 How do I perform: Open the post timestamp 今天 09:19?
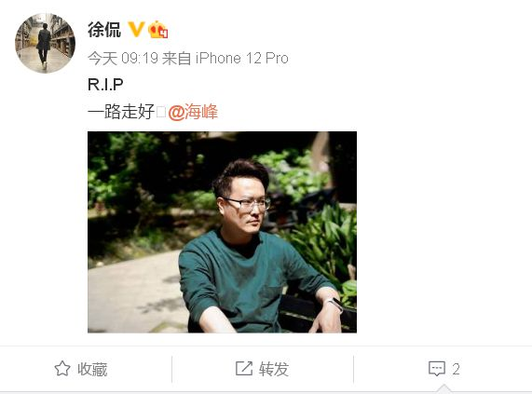click(x=123, y=59)
